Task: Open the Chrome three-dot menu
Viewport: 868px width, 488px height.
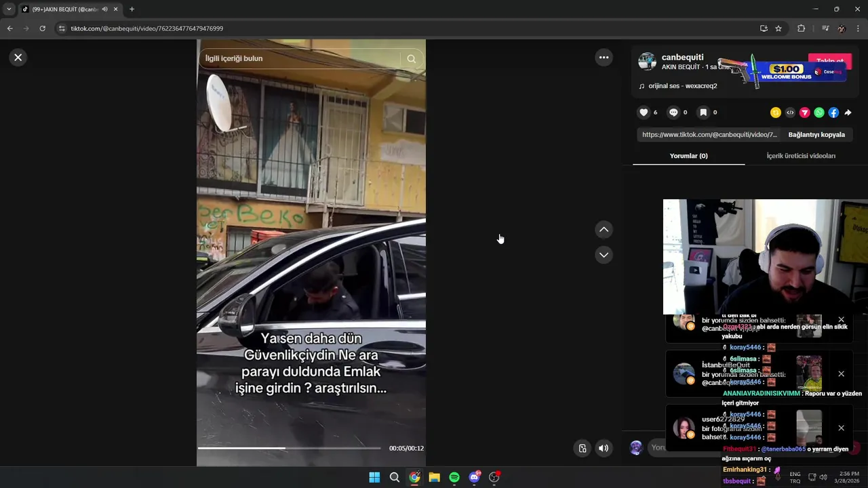Action: (858, 28)
